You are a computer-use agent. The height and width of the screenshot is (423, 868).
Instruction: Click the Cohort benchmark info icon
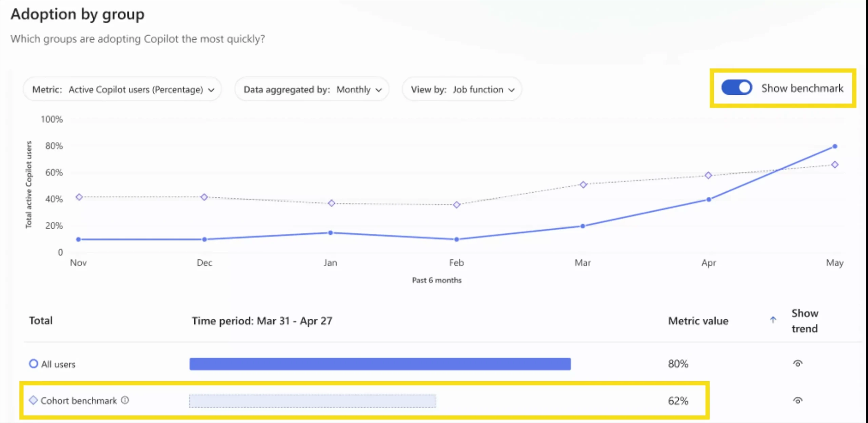[x=125, y=400]
